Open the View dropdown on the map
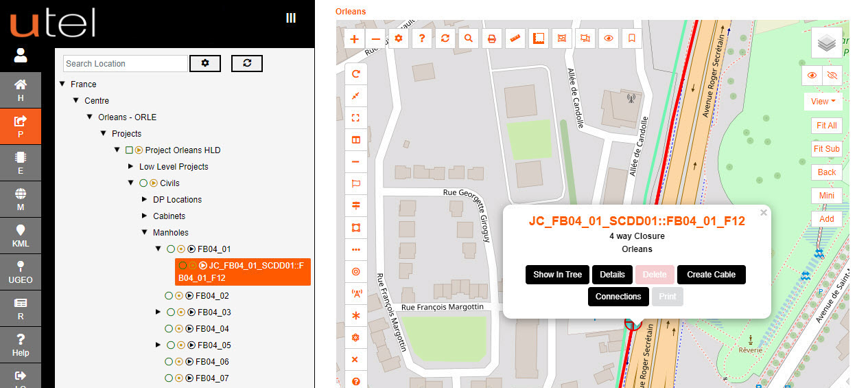 pos(823,102)
